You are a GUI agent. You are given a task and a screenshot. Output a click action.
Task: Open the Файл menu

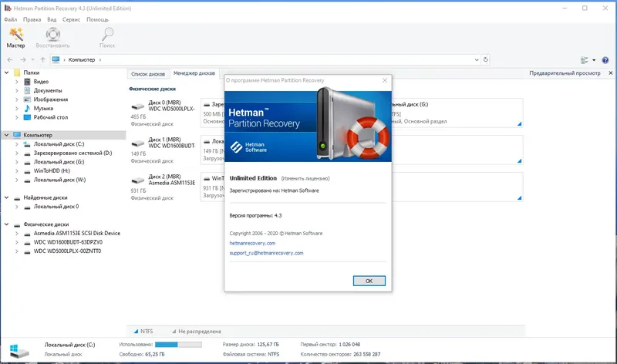(x=11, y=19)
